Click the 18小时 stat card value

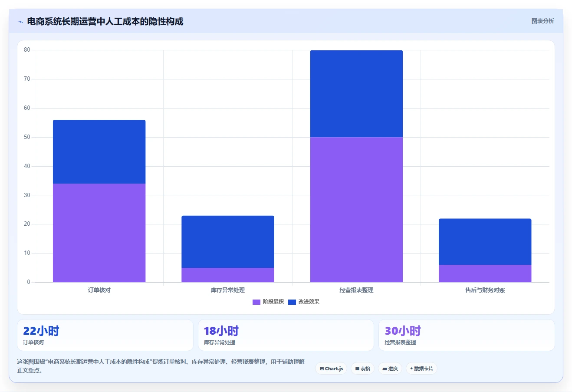221,331
